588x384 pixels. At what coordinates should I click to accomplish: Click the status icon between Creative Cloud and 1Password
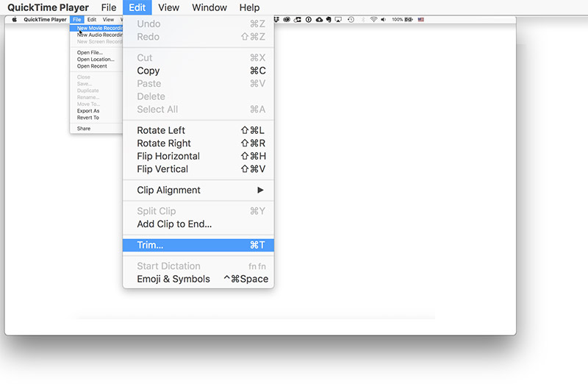pyautogui.click(x=298, y=20)
